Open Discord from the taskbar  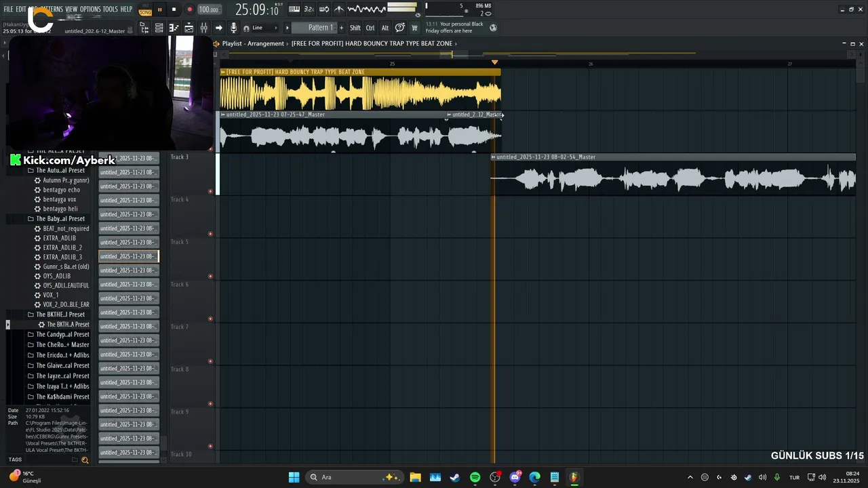tap(515, 477)
